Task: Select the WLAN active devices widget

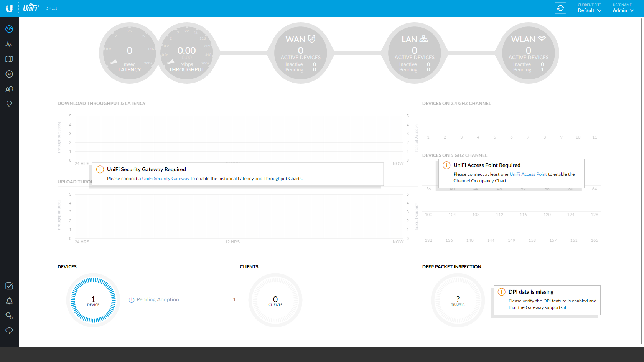Action: [x=528, y=53]
